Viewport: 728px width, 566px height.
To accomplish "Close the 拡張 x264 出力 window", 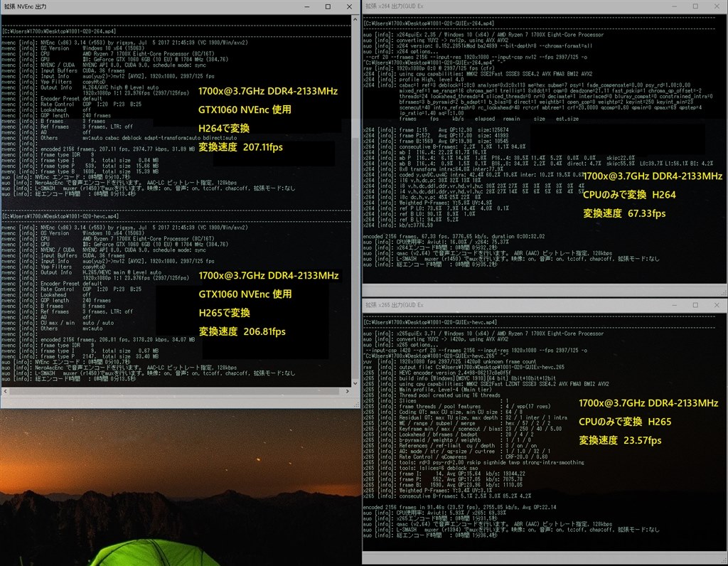I will pos(717,6).
